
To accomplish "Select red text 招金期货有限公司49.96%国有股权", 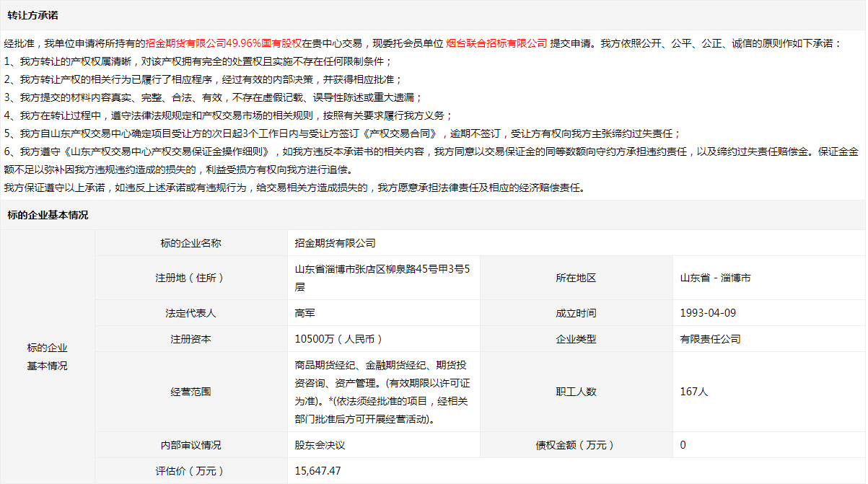I will [224, 43].
